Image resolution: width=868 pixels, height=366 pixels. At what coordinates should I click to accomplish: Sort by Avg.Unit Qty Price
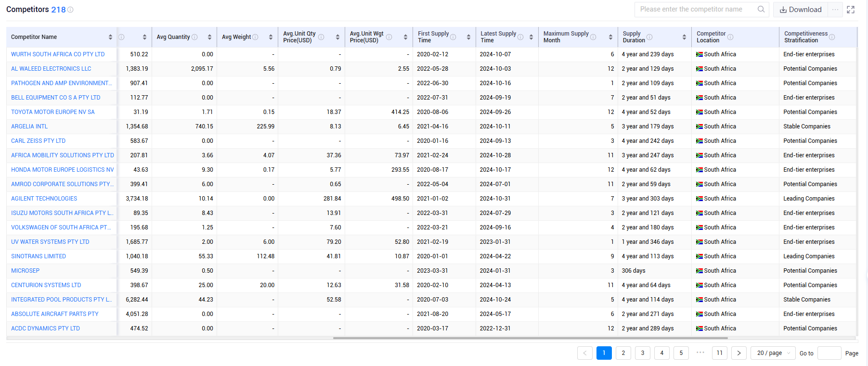pyautogui.click(x=337, y=37)
